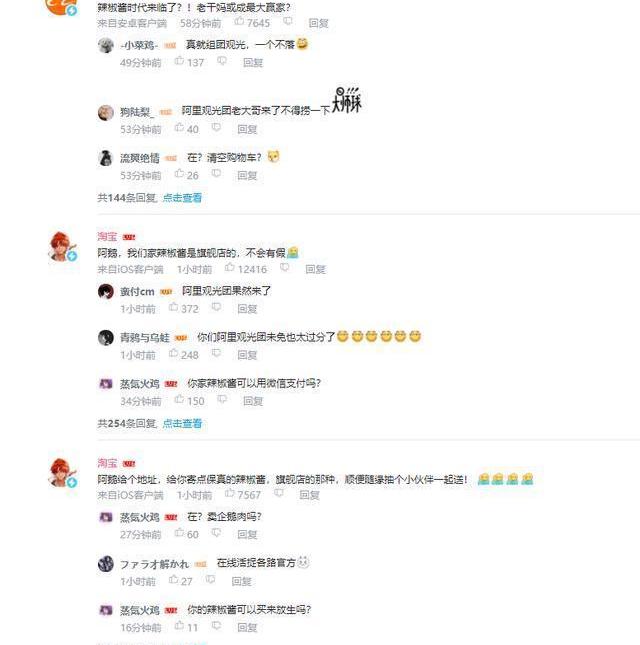Screen dimensions: 640x645
Task: Like -小菜鸡-'s reply with 137 likes
Action: [179, 61]
